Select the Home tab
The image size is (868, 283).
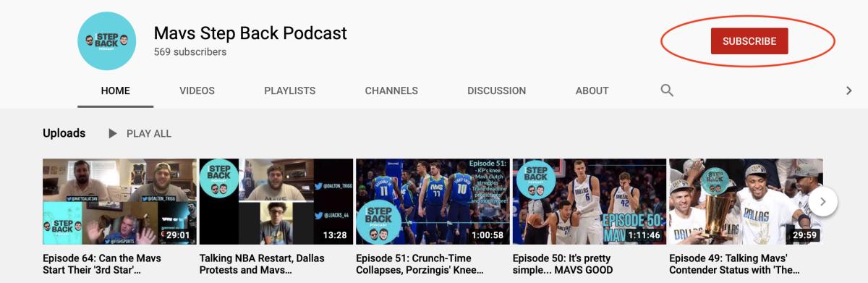[x=116, y=90]
